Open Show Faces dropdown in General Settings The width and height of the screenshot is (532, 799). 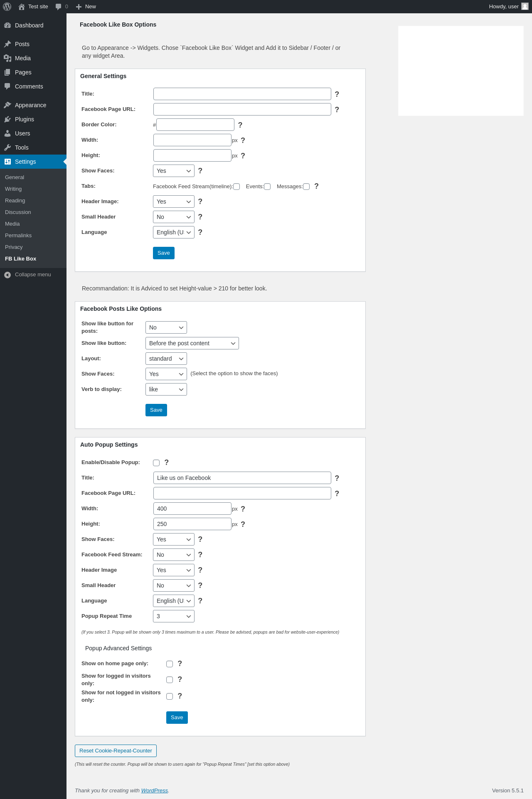click(174, 171)
